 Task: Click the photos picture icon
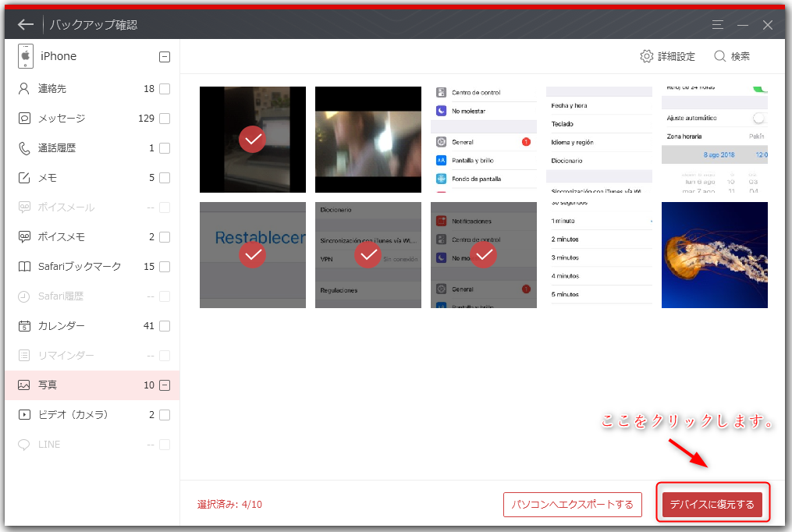23,385
